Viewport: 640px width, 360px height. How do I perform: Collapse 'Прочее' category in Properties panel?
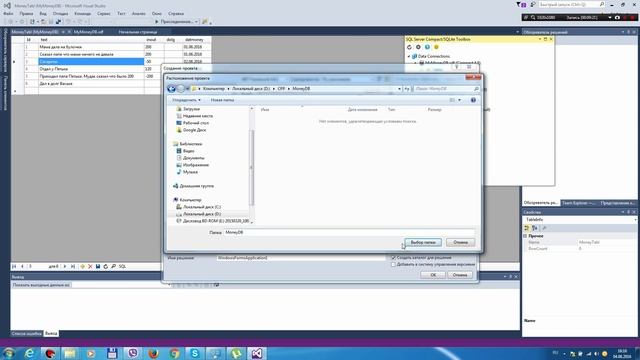525,236
